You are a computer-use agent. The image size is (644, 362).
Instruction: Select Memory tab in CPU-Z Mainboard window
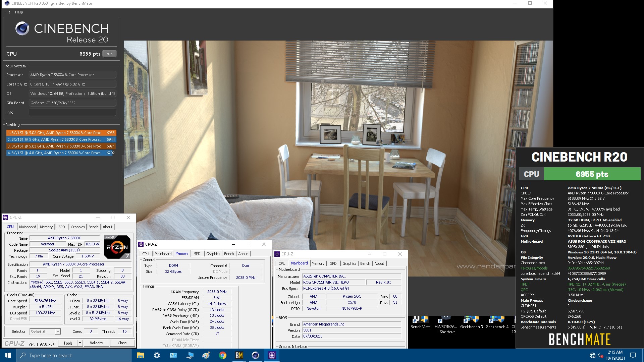coord(318,263)
